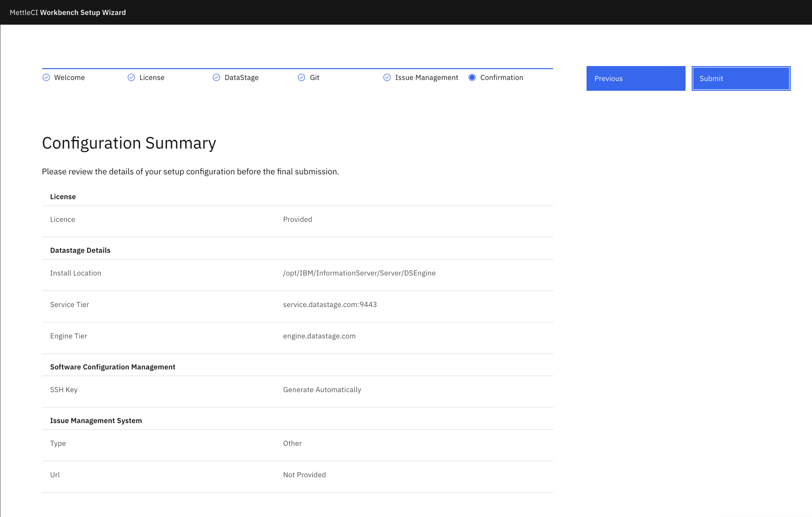Click the MettleCI Workbench Setup Wizard title

pyautogui.click(x=68, y=12)
